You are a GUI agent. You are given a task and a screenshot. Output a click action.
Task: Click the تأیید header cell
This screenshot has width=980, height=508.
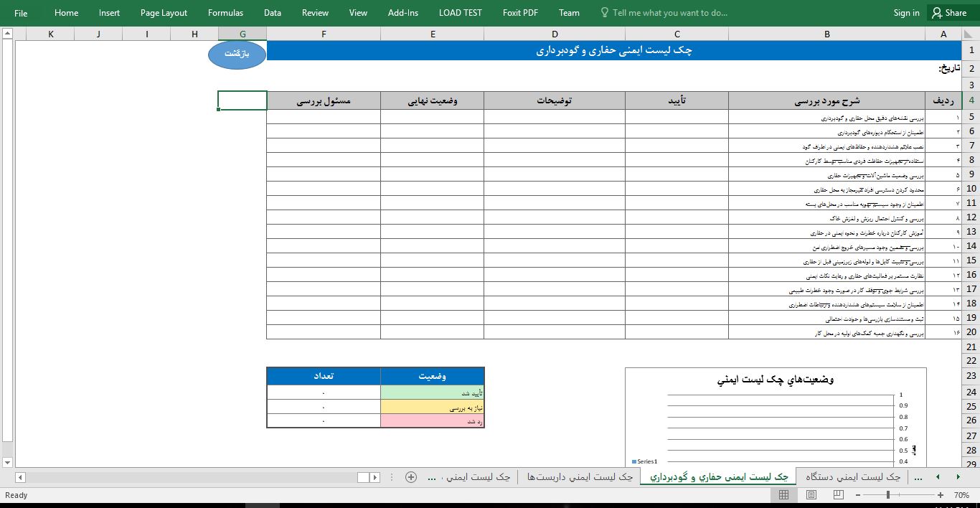(x=677, y=101)
